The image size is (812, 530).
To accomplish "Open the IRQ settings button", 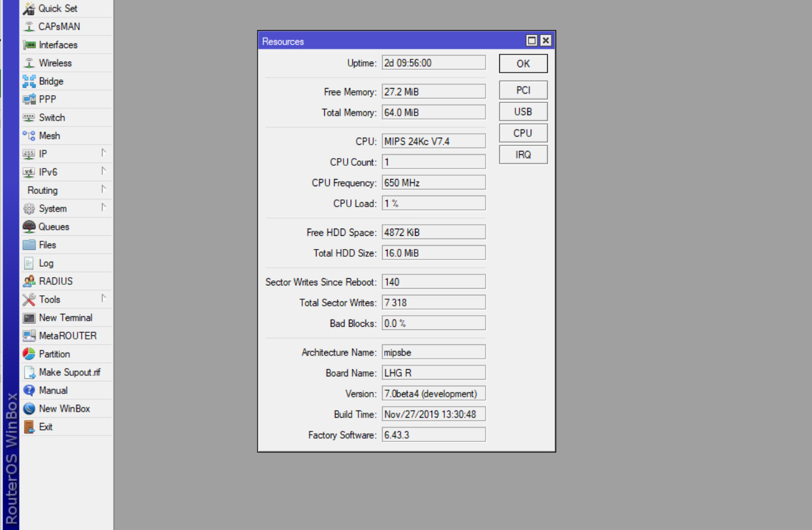I will point(523,155).
